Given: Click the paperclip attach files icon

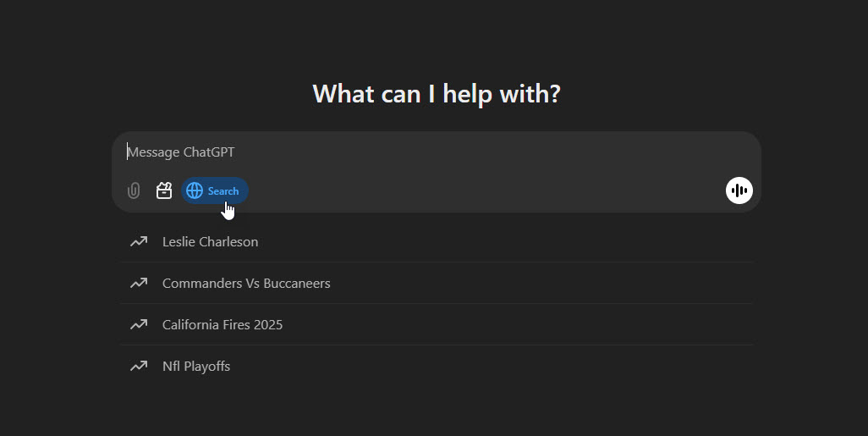Looking at the screenshot, I should point(134,190).
